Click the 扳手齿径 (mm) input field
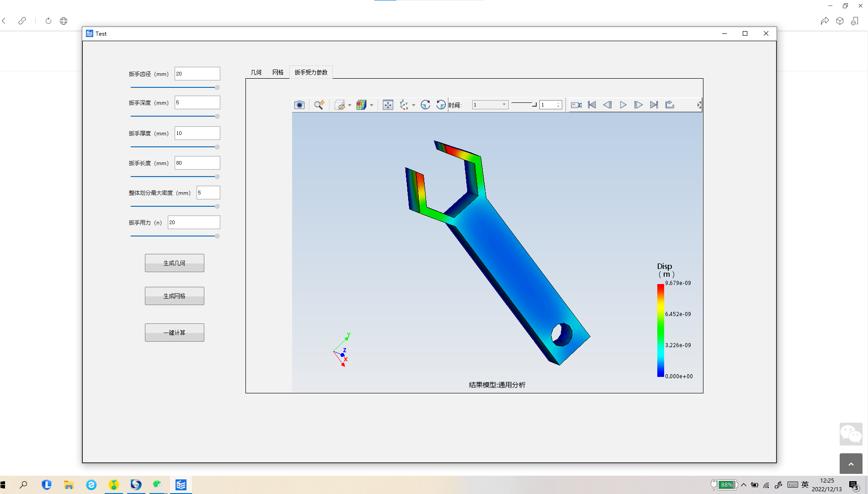The image size is (868, 494). pos(197,74)
